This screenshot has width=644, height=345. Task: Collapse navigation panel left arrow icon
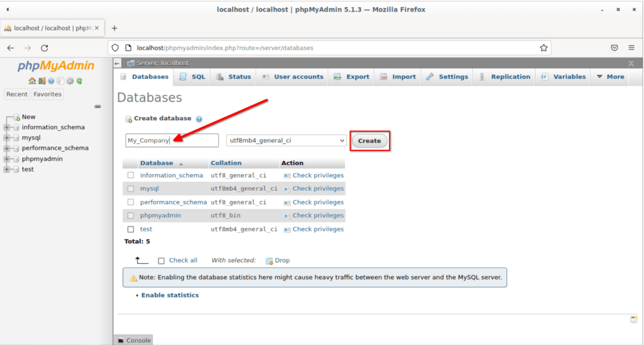click(x=117, y=63)
